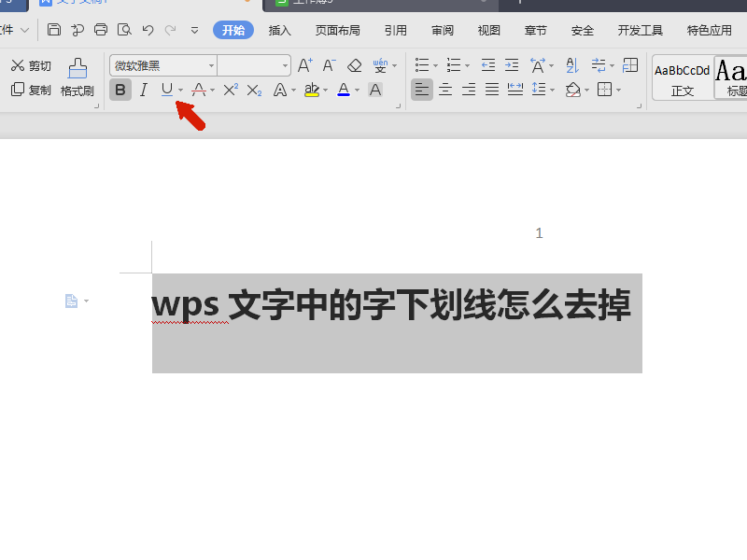Open font dialog launcher in font group
Image resolution: width=747 pixels, height=560 pixels.
tap(399, 106)
